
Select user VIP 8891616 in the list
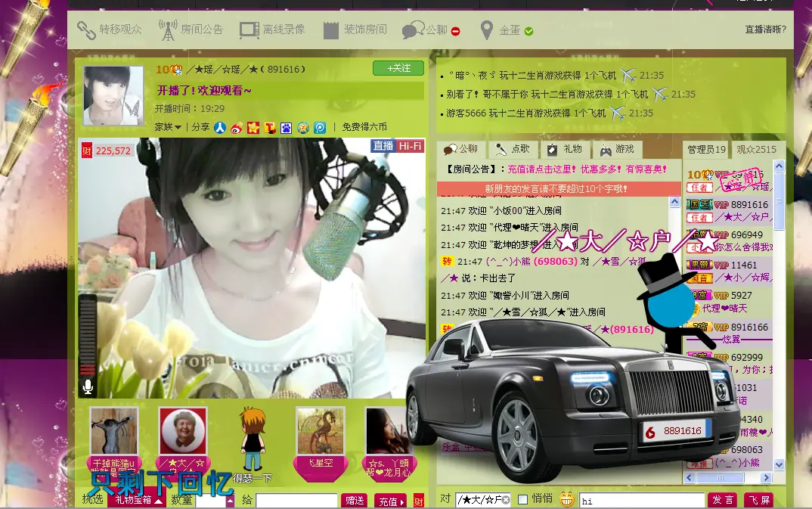click(729, 211)
